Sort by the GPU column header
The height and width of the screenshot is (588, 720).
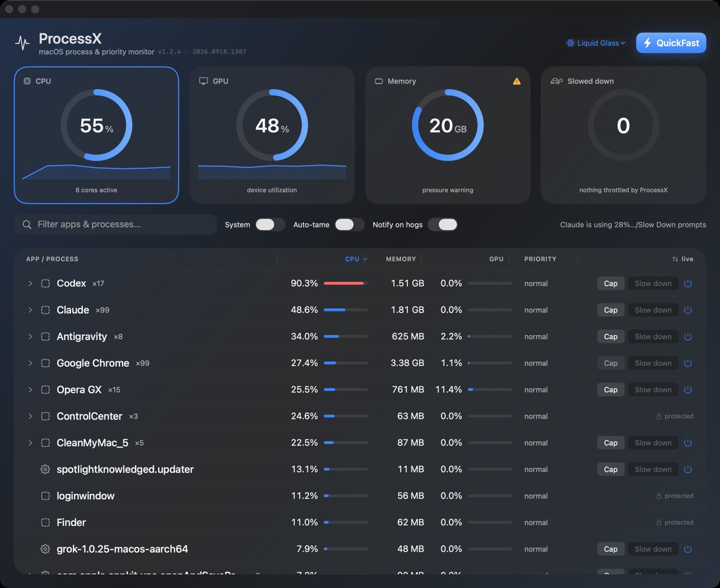tap(496, 259)
